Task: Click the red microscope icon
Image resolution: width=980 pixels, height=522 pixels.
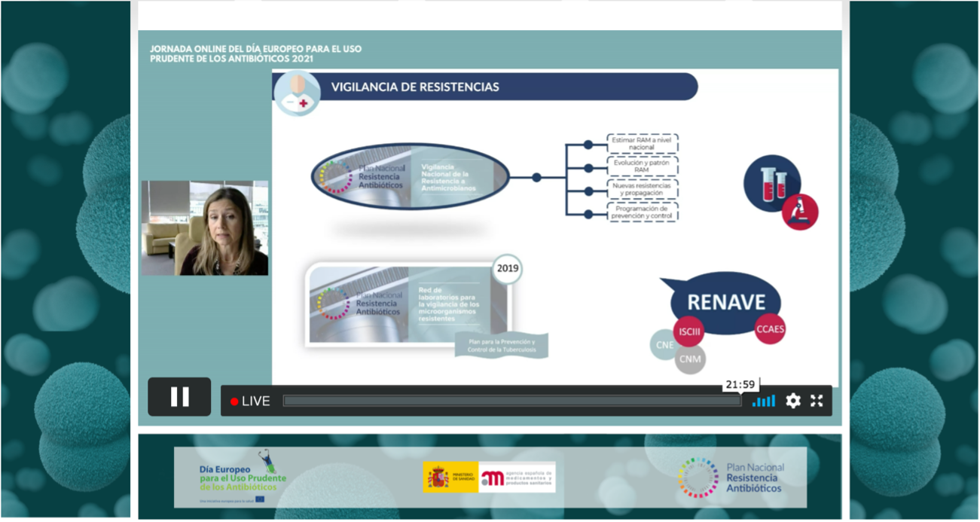Action: click(x=799, y=212)
